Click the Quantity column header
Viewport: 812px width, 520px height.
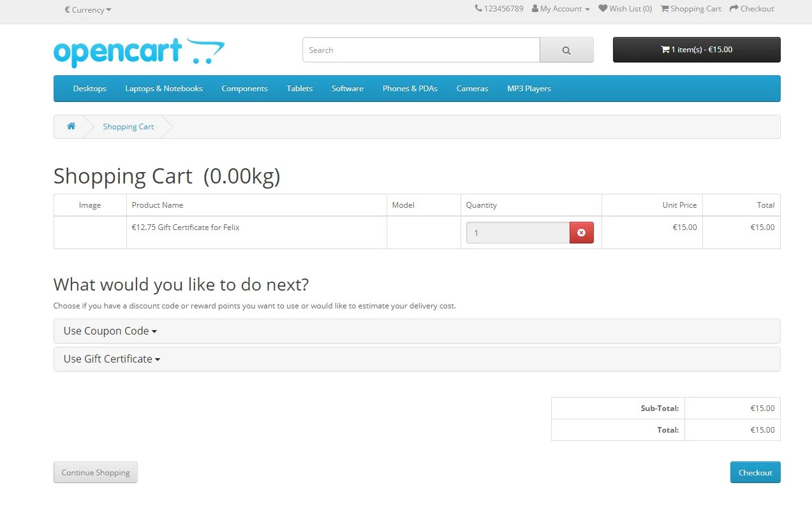click(482, 205)
